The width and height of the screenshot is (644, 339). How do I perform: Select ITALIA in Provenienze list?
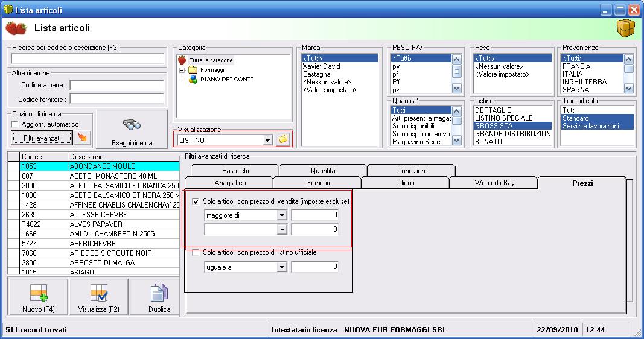click(x=592, y=74)
